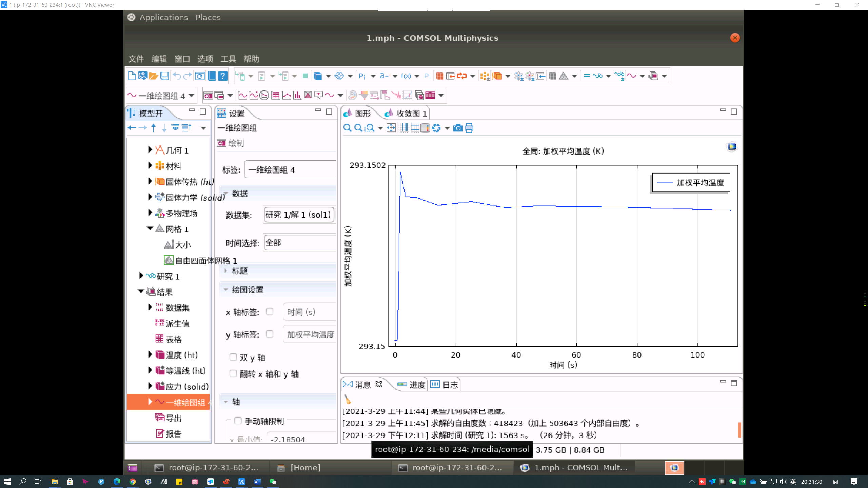
Task: Add a Table Graph plot
Action: [x=275, y=96]
